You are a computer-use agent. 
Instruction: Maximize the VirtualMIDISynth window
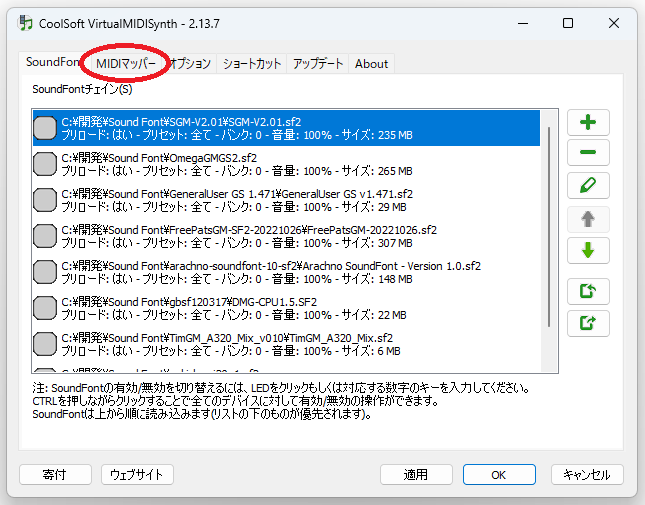[x=568, y=23]
